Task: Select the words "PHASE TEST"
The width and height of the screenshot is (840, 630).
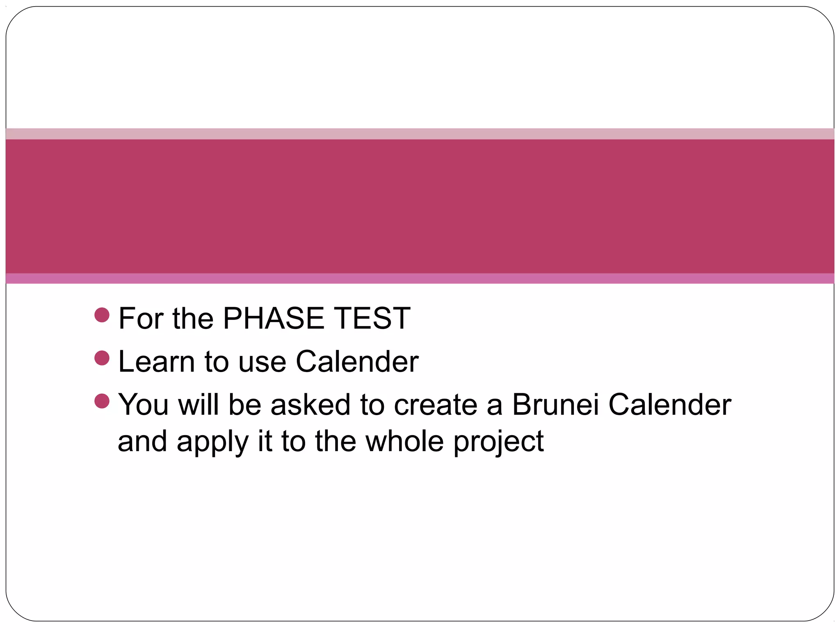Action: 316,318
